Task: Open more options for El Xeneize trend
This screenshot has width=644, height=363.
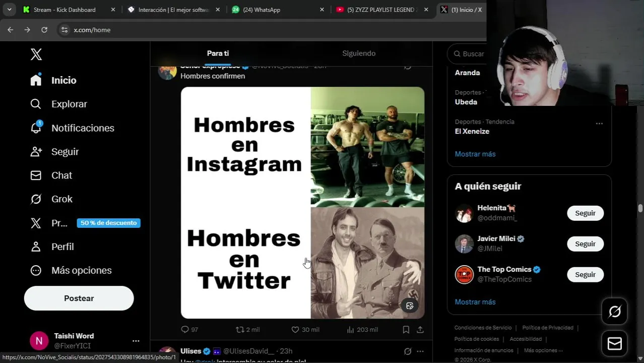Action: (599, 124)
